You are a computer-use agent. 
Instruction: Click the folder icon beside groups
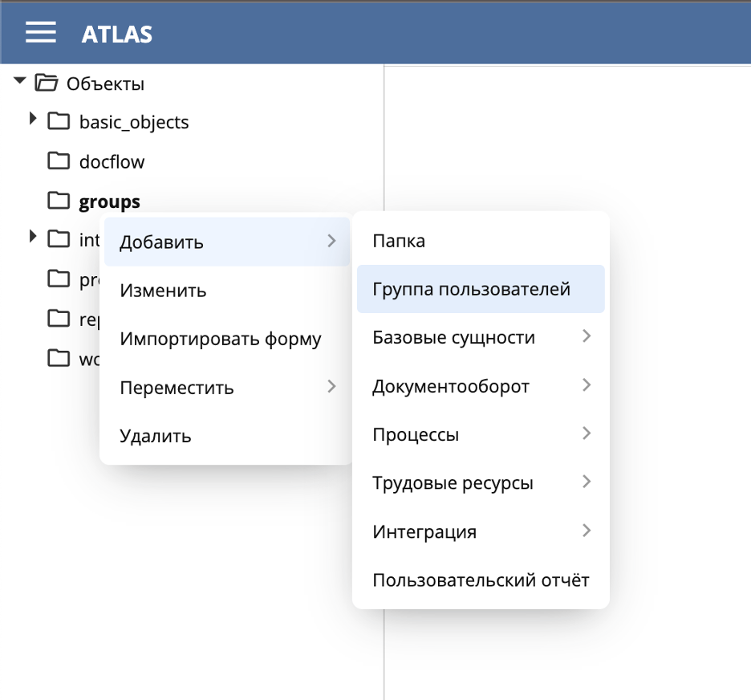[x=58, y=201]
